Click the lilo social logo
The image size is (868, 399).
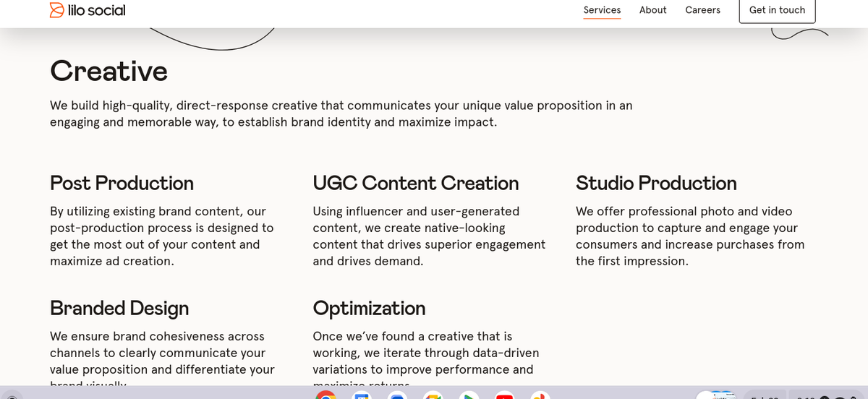88,10
